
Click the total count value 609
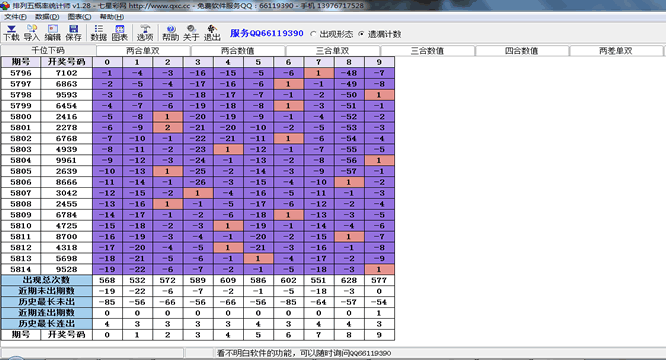click(228, 280)
